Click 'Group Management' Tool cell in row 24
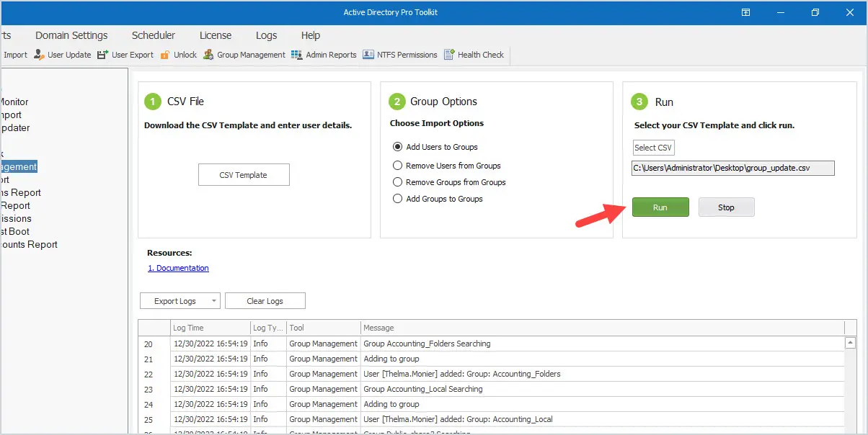This screenshot has width=868, height=435. click(x=323, y=404)
